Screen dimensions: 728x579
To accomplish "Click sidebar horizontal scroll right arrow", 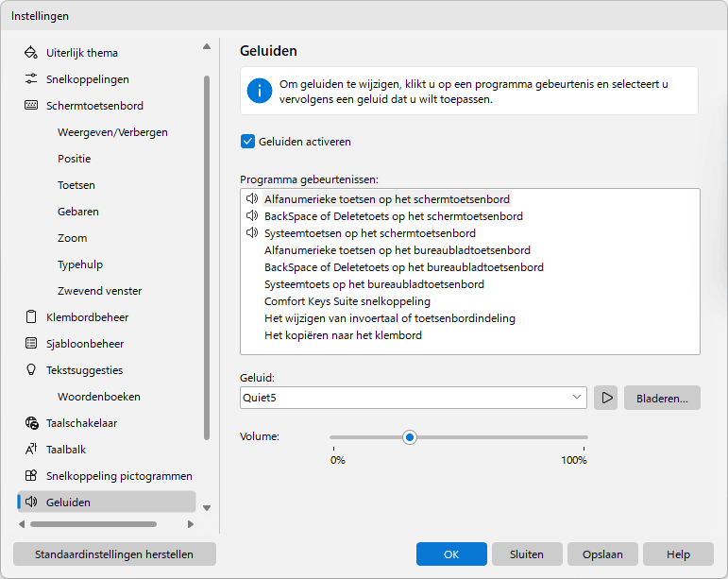I will point(191,524).
